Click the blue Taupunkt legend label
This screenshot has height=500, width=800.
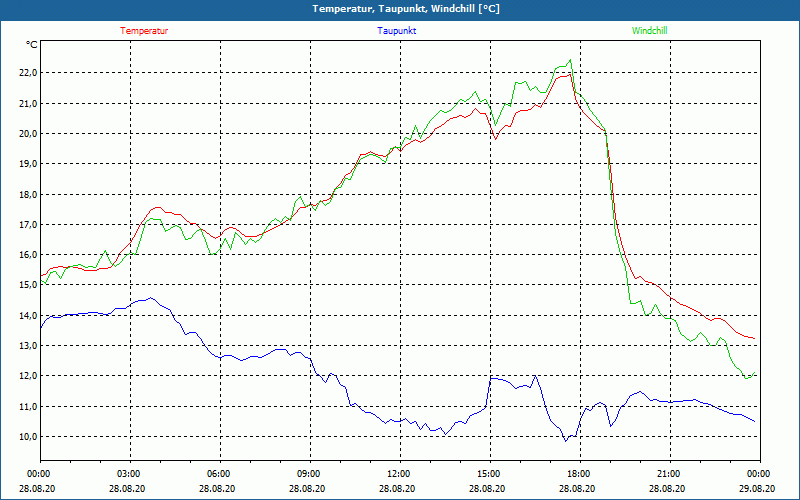[x=396, y=31]
